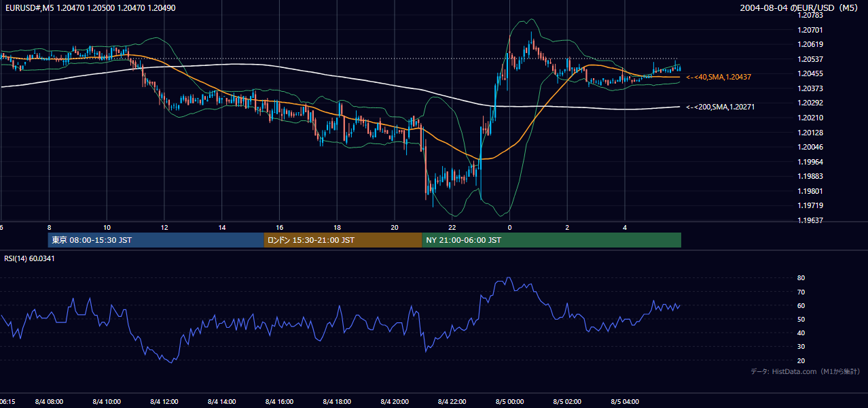Click the 8/4 16:00 time axis label

tap(279, 401)
